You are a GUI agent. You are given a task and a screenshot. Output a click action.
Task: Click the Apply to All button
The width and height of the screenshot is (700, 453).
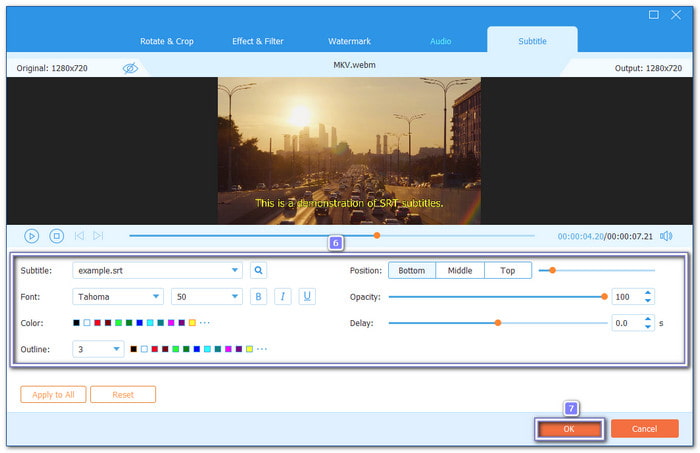click(53, 395)
